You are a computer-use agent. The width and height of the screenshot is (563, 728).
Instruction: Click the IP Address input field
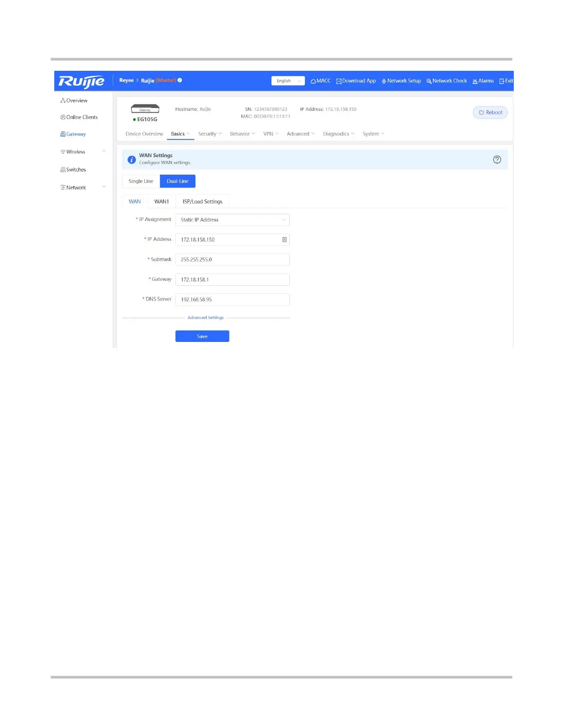click(x=232, y=239)
